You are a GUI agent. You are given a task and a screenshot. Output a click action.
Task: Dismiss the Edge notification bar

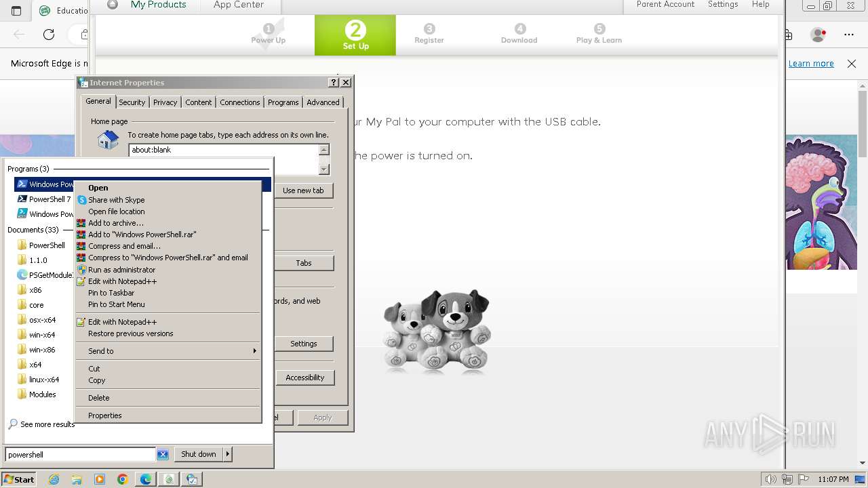[852, 63]
